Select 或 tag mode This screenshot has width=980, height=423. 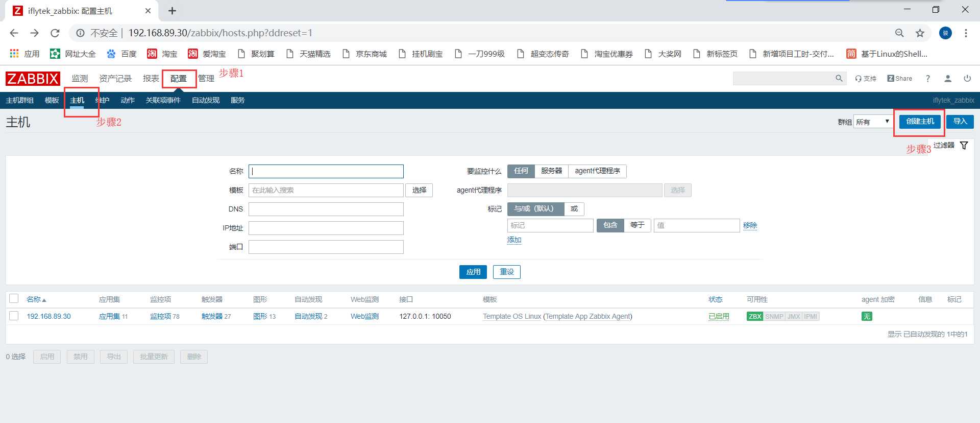pyautogui.click(x=574, y=209)
